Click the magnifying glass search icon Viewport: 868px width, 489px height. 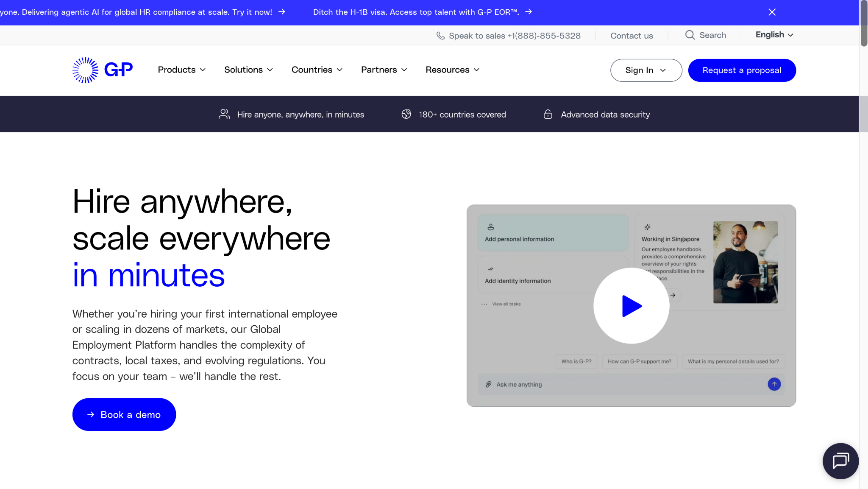[x=690, y=35]
